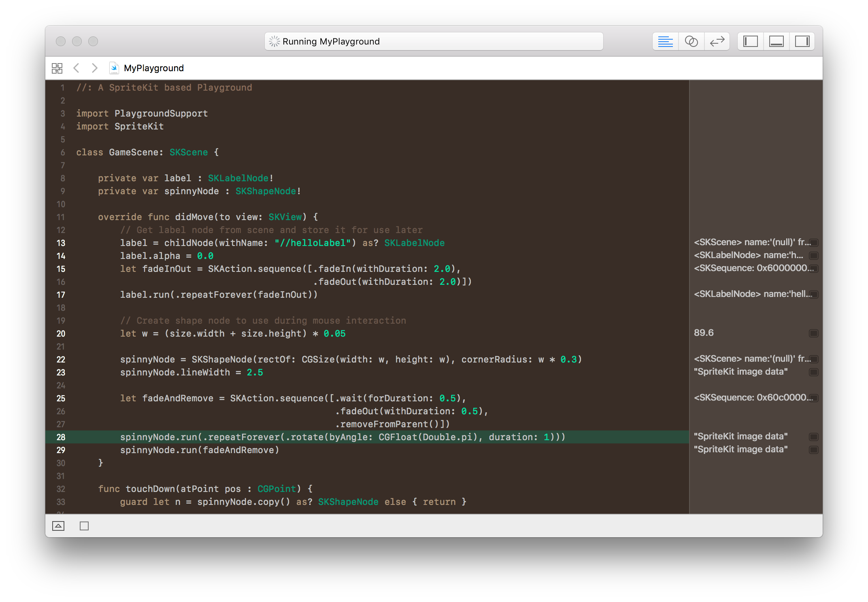
Task: Go forward with the right chevron
Action: coord(94,68)
